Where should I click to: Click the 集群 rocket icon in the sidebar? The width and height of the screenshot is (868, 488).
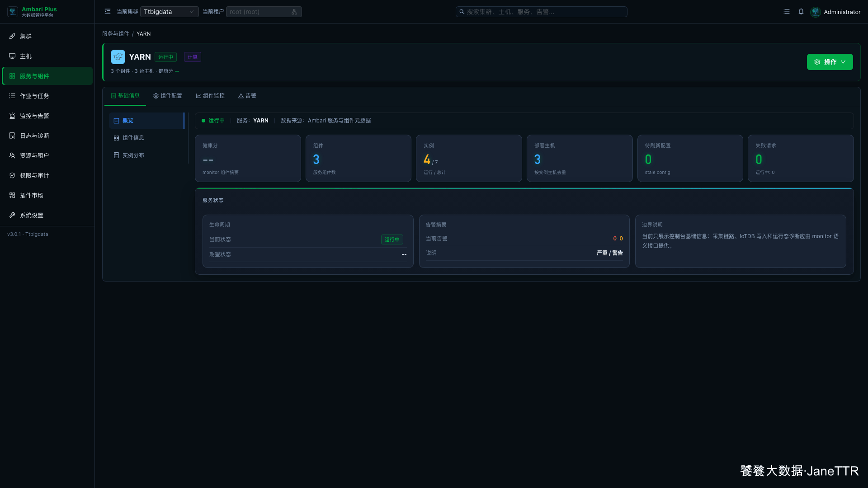[12, 36]
